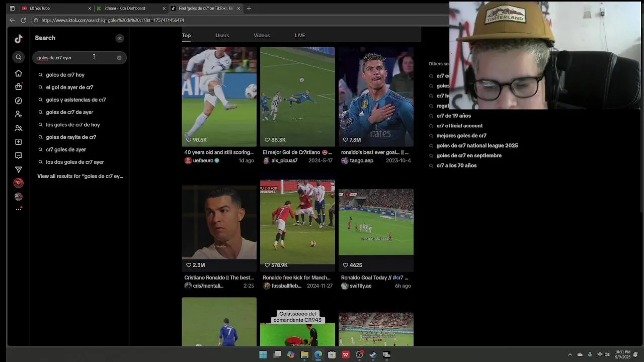Click the magnifier search icon in the sidebar
Screen dimensions: 644x362
[x=19, y=57]
